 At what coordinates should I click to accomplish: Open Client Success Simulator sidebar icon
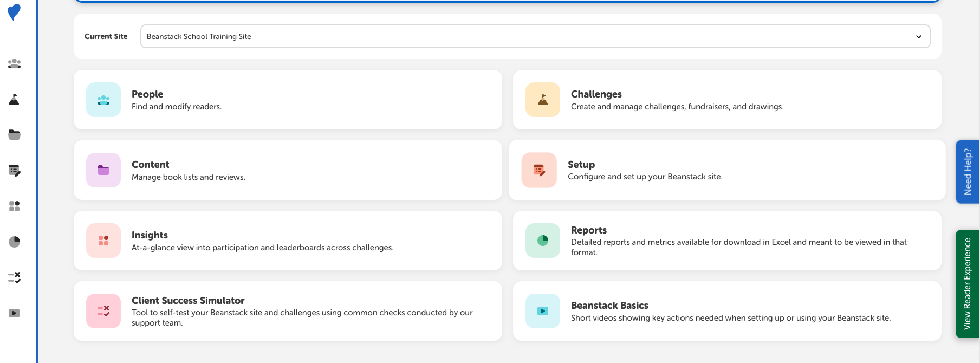click(x=15, y=277)
